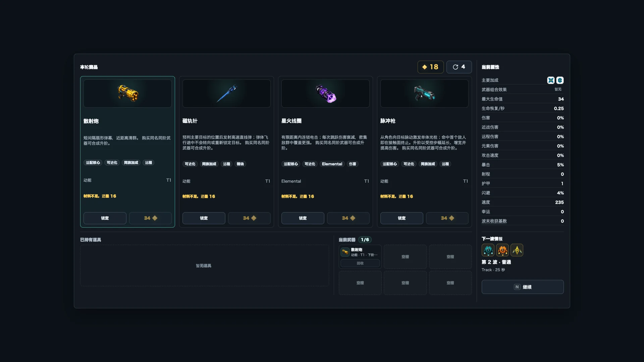Image resolution: width=644 pixels, height=362 pixels.
Task: Click the 生命恢复/秒 stat label
Action: pos(493,109)
